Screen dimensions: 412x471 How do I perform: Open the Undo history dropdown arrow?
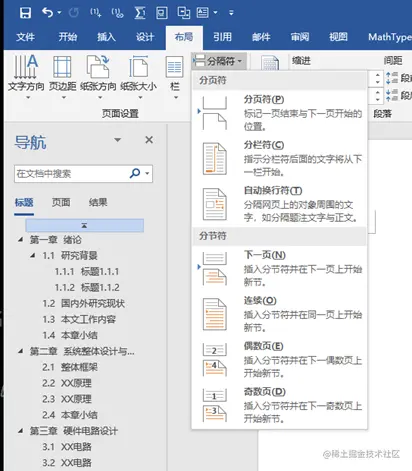click(x=59, y=13)
